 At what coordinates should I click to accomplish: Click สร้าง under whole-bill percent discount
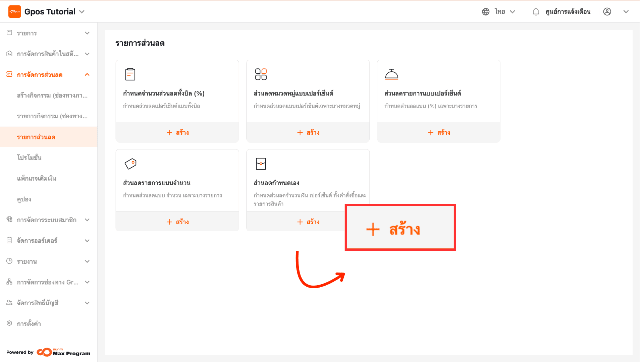(177, 133)
